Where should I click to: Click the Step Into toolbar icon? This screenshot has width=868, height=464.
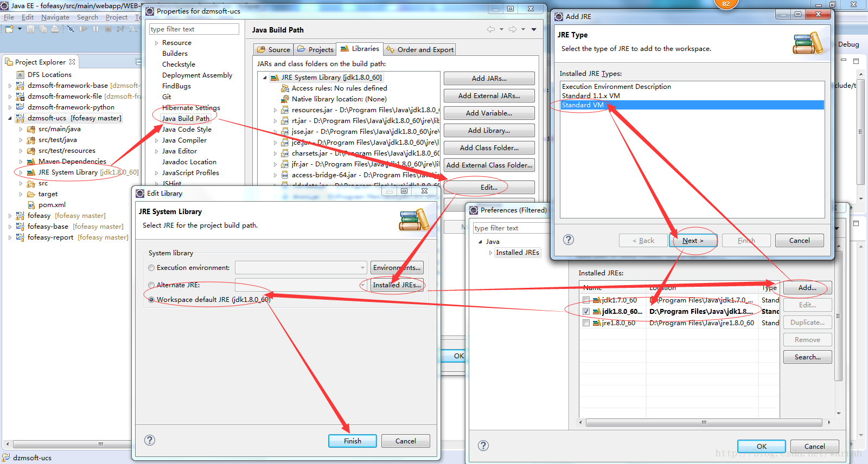[133, 29]
